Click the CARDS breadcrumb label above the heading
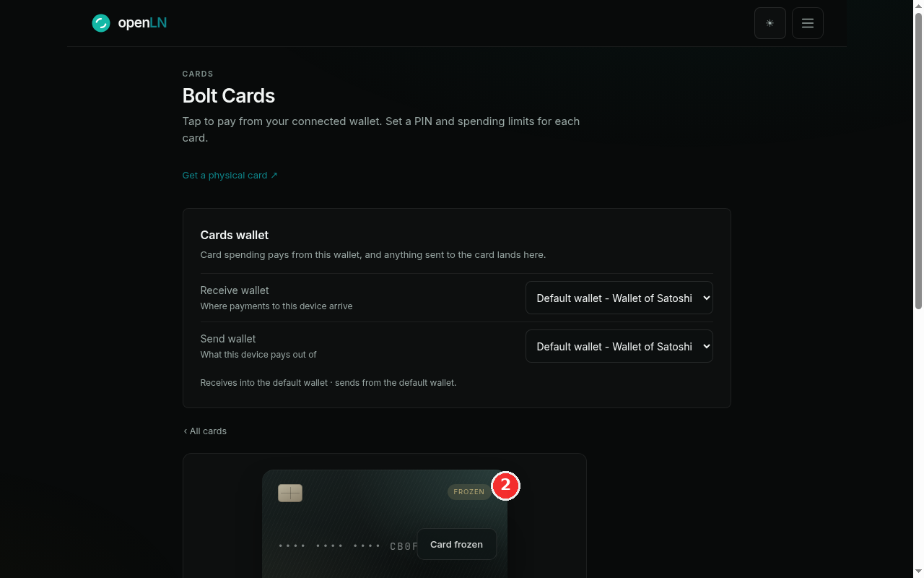The width and height of the screenshot is (924, 578). pos(198,74)
